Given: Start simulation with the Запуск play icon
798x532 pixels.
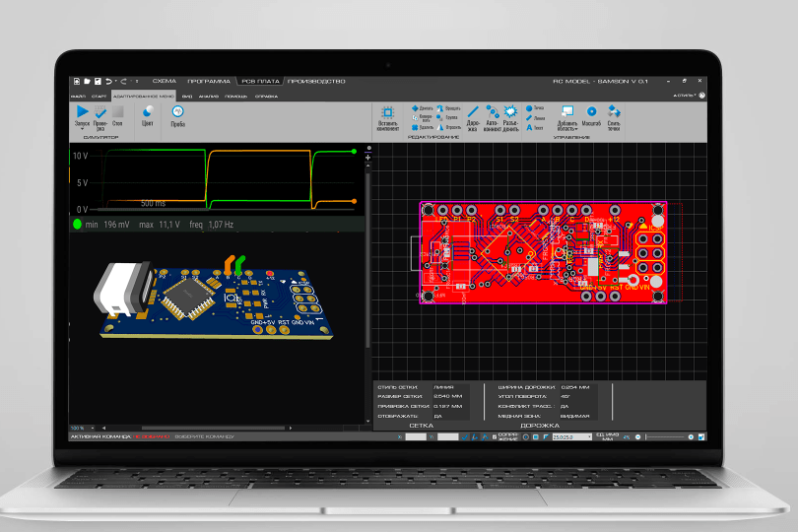Looking at the screenshot, I should coord(82,111).
